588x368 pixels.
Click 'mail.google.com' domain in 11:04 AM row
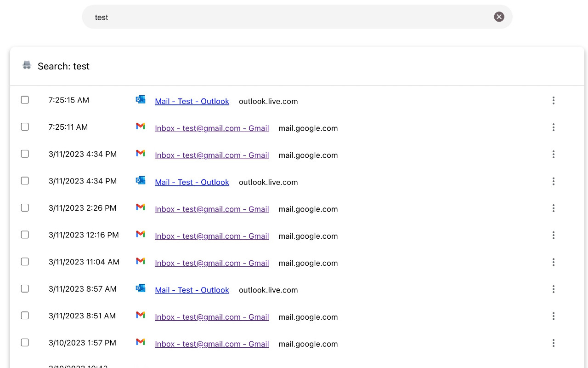point(308,263)
